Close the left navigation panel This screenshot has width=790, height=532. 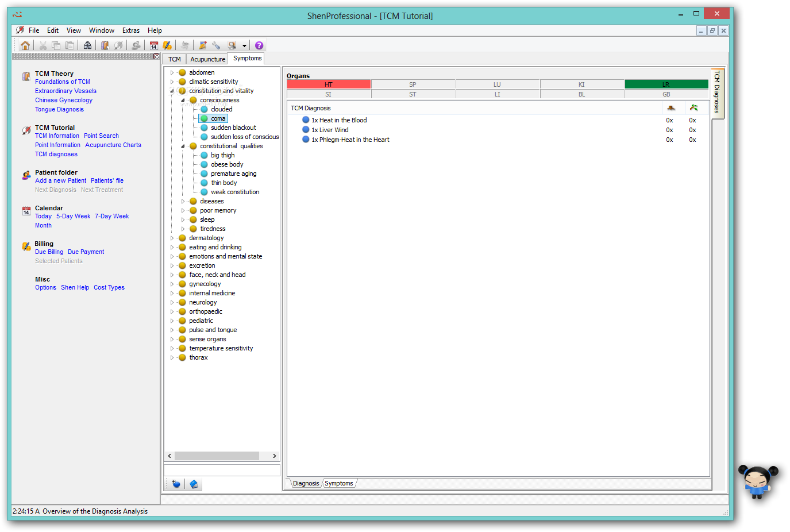(156, 56)
